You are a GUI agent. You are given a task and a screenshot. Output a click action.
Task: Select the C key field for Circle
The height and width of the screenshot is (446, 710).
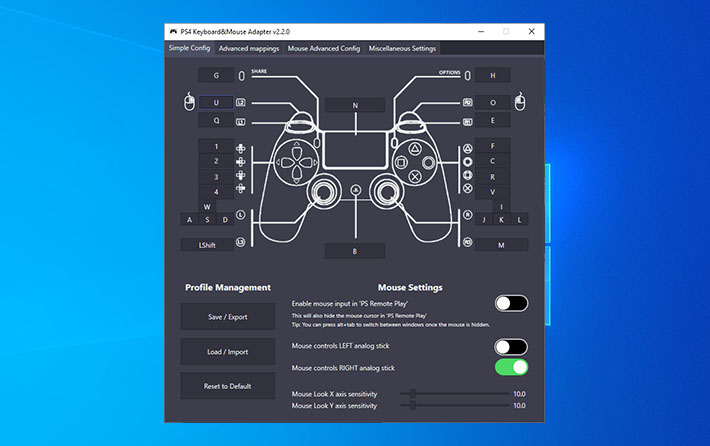493,161
